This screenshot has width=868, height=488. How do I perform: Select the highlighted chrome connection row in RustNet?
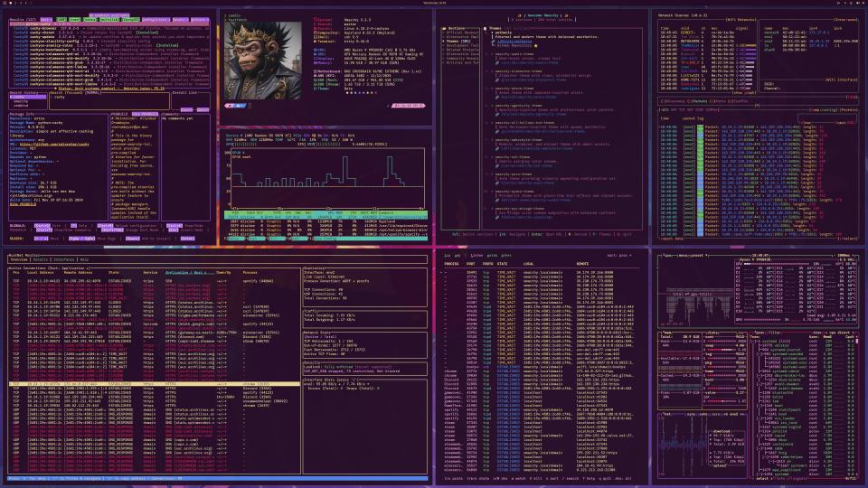155,383
